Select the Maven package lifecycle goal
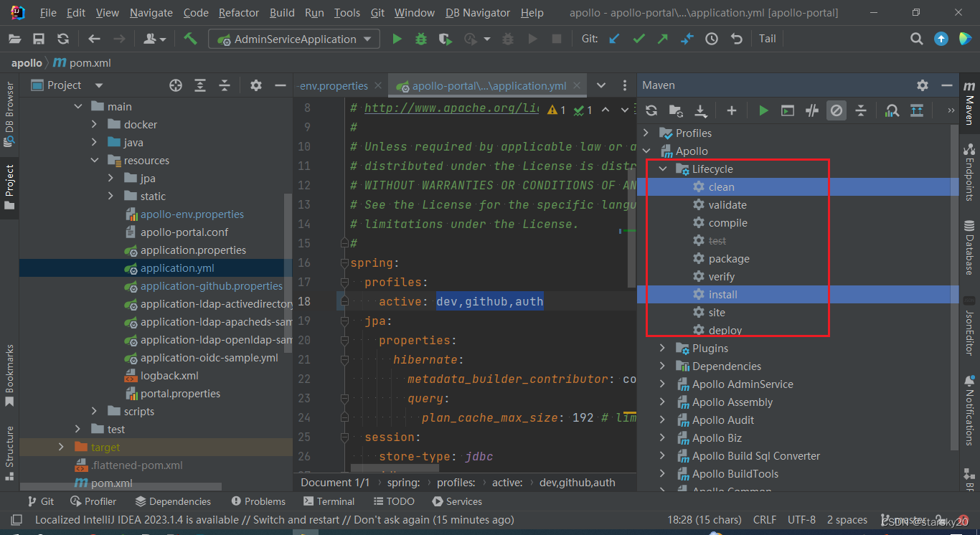Viewport: 980px width, 535px height. 729,258
